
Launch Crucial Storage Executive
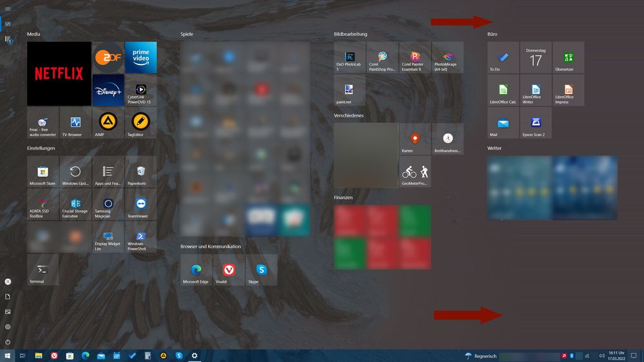coord(75,204)
